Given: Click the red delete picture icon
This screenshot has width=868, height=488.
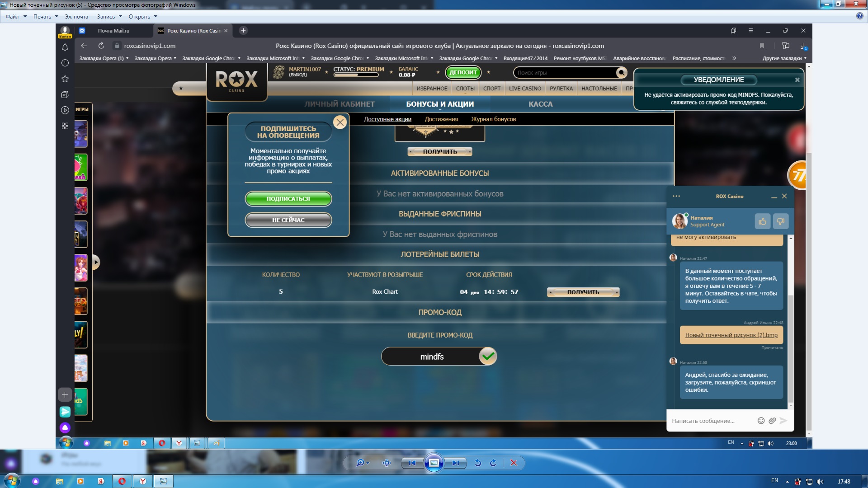Looking at the screenshot, I should click(x=514, y=463).
